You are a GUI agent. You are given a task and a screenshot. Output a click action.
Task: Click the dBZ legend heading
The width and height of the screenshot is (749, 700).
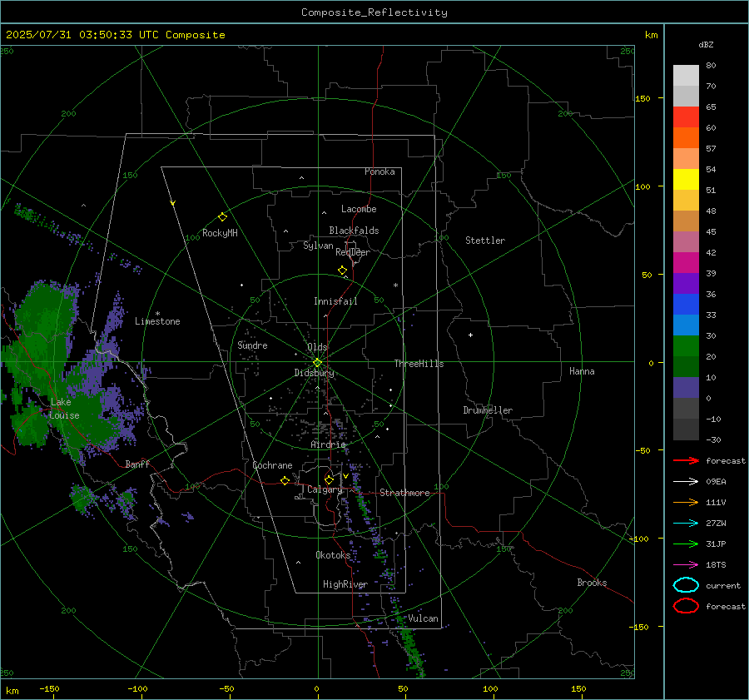point(706,44)
